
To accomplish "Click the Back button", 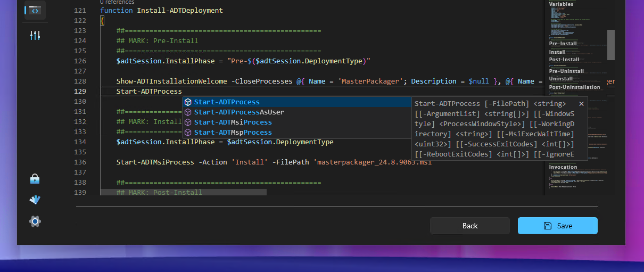I will [x=470, y=226].
